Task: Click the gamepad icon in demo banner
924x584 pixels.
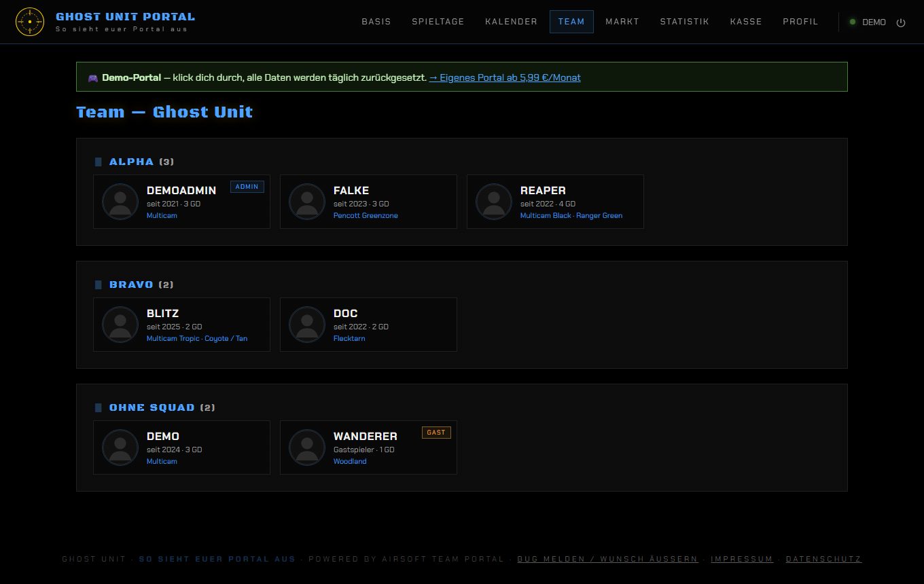Action: click(93, 77)
